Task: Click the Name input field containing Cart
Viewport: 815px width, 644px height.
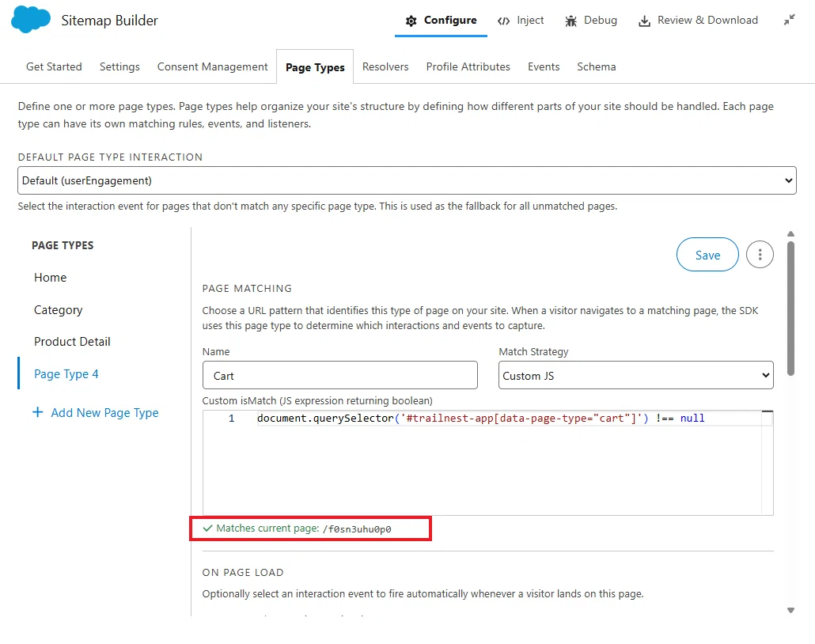Action: 340,375
